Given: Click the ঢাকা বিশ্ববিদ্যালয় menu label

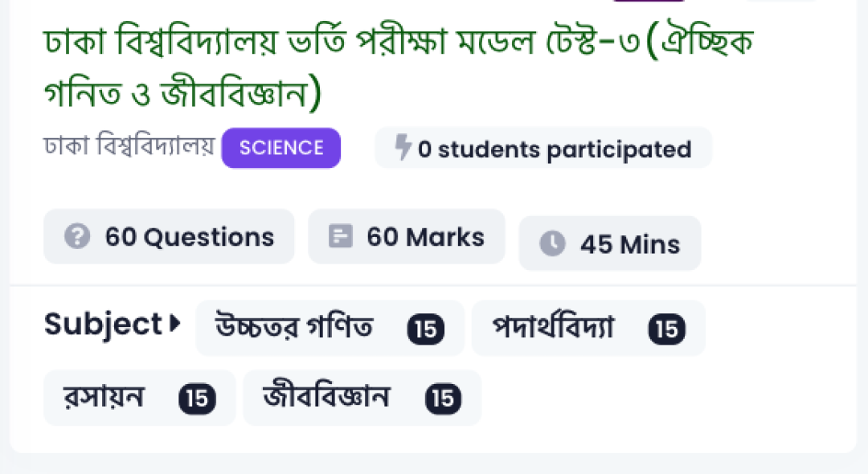Looking at the screenshot, I should pos(127,147).
